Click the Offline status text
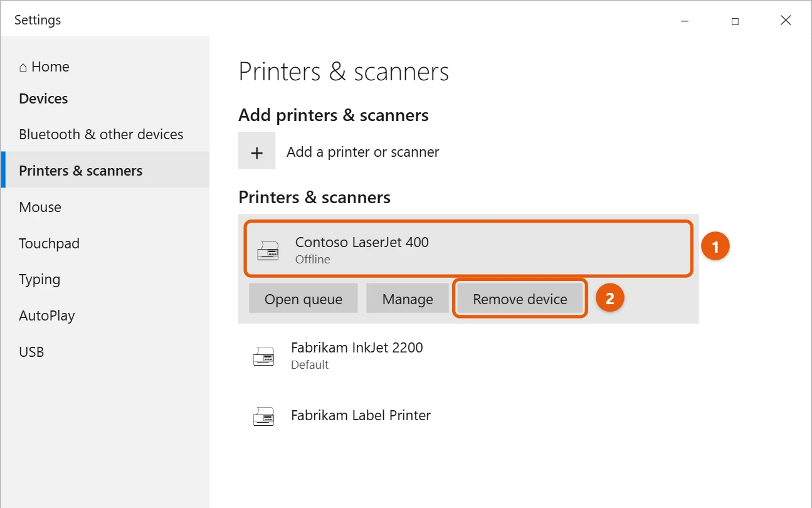Viewport: 812px width, 508px height. coord(312,259)
